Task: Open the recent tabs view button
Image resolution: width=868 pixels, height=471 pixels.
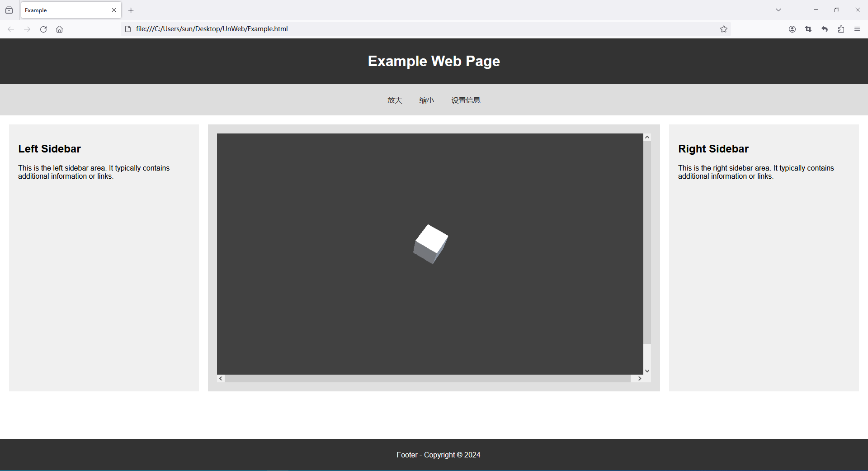Action: click(9, 10)
